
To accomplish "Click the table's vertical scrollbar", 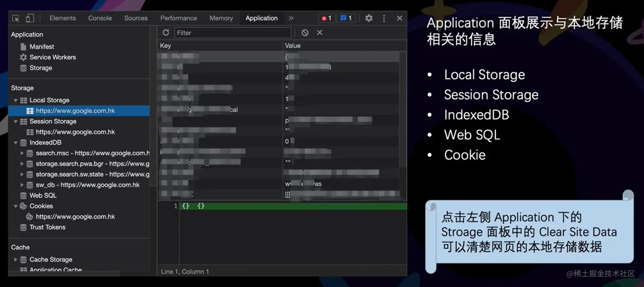I will coord(403,110).
